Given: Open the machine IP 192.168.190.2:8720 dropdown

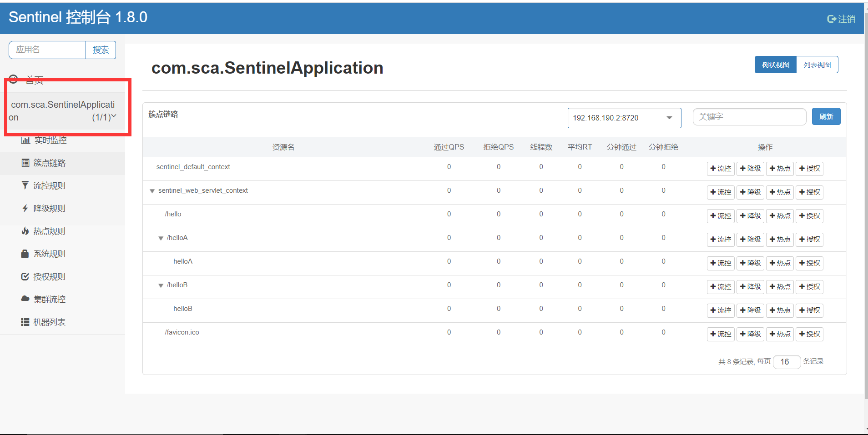Looking at the screenshot, I should (x=624, y=118).
